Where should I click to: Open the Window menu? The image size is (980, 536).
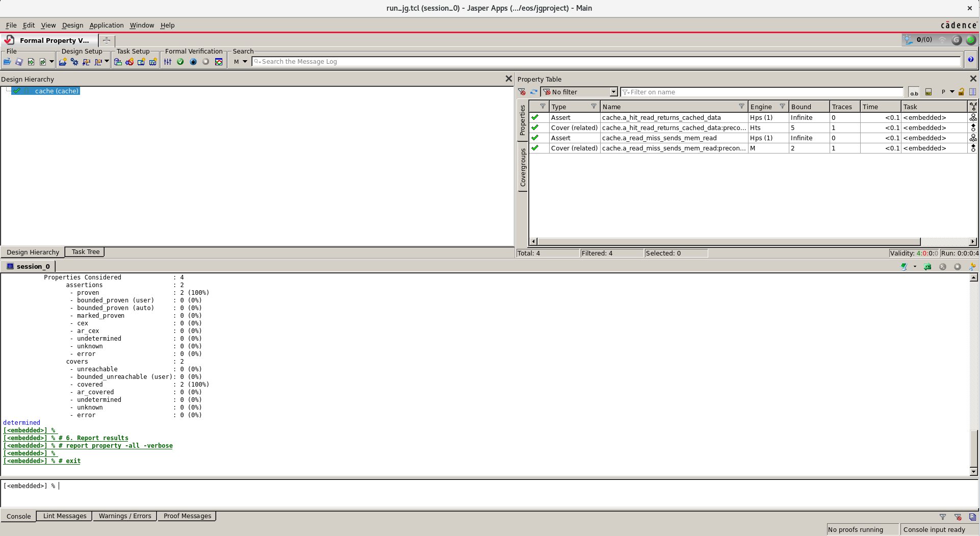(x=142, y=25)
